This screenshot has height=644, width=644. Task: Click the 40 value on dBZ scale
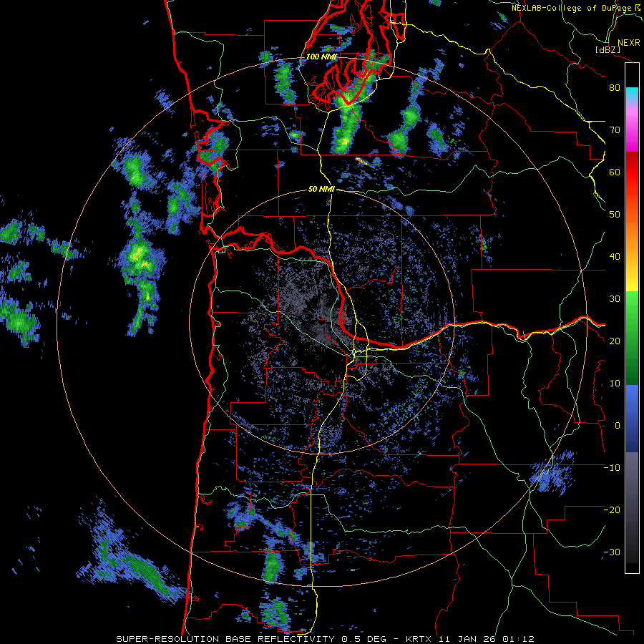[x=615, y=257]
